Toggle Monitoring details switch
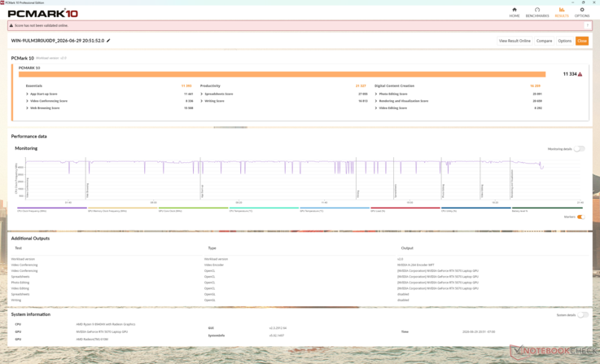 coord(580,149)
